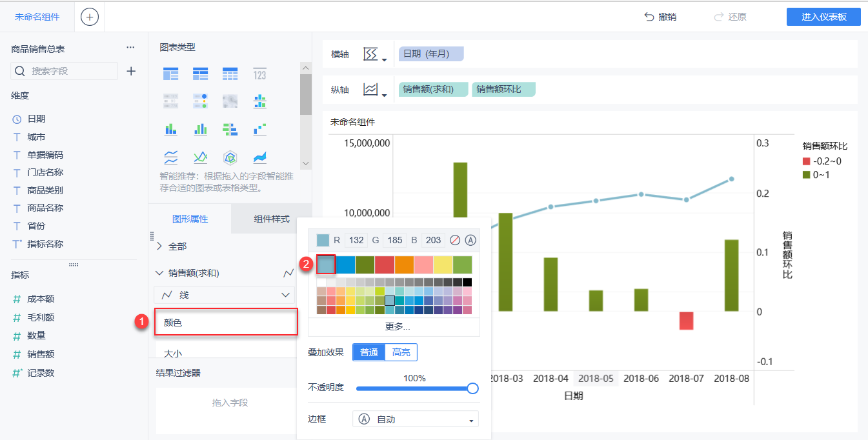Set overlay effect to 高亮
The height and width of the screenshot is (440, 868).
401,352
